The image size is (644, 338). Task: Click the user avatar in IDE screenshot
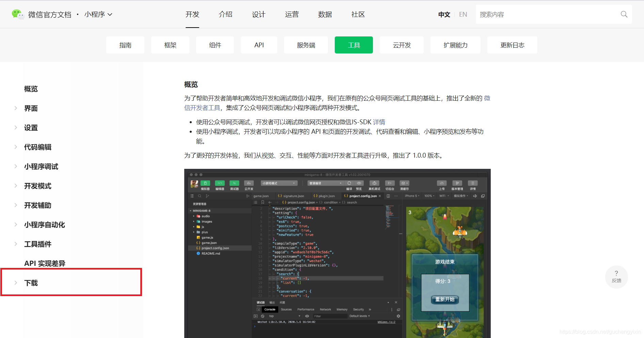tap(194, 184)
